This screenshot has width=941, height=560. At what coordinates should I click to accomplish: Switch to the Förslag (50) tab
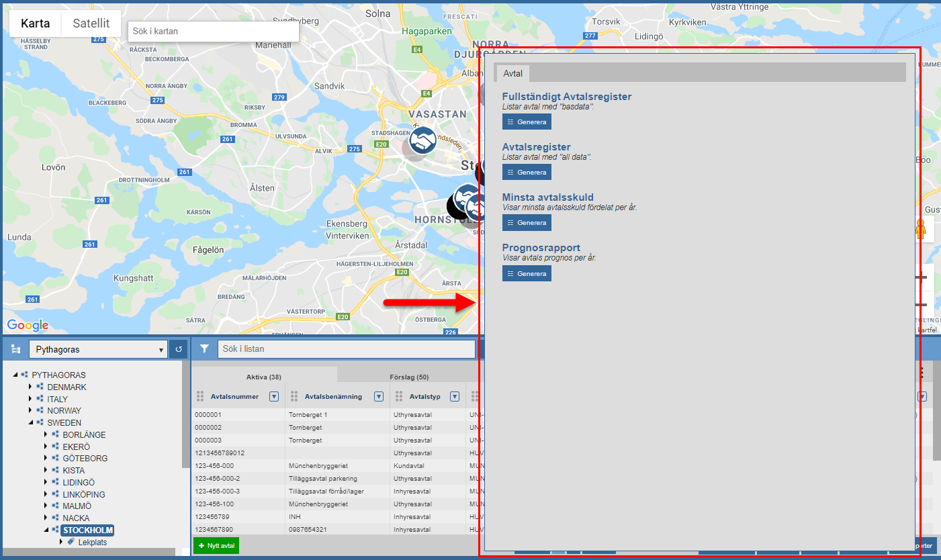(x=408, y=377)
